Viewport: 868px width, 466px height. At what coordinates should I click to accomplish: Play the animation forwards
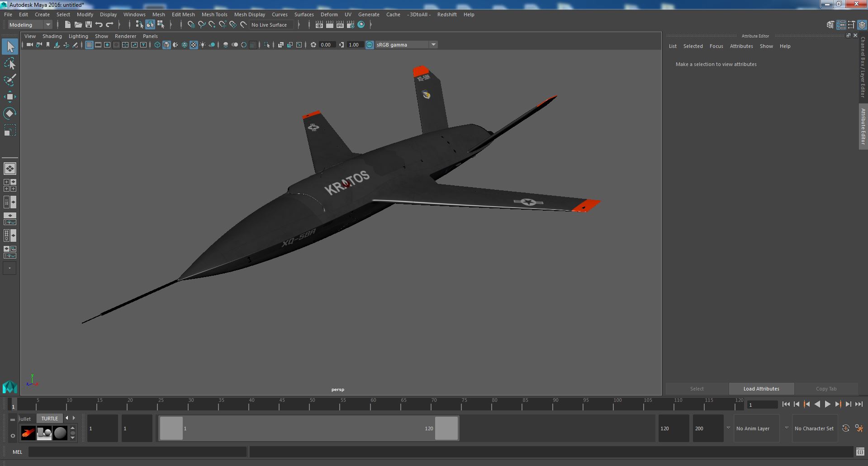tap(827, 405)
